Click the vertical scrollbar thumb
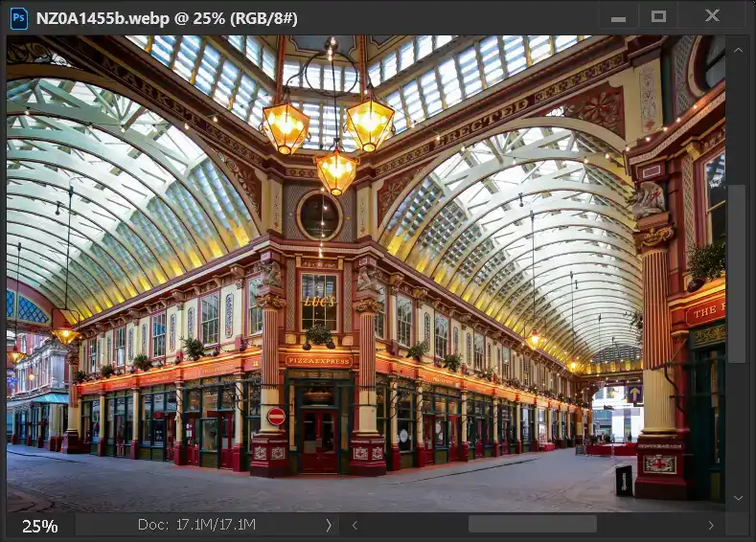756x542 pixels. click(x=737, y=274)
